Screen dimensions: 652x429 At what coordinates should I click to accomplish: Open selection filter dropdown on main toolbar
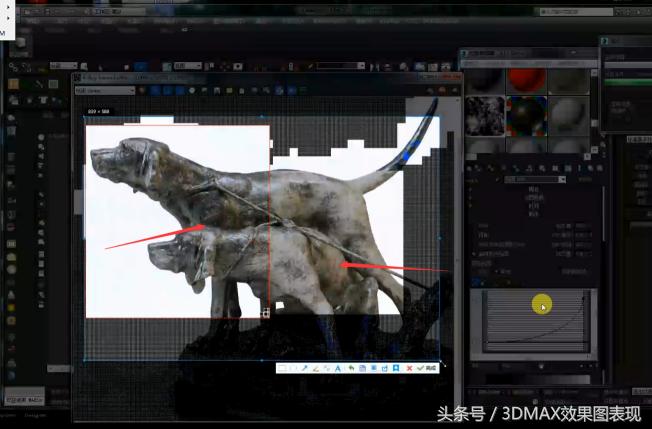(x=64, y=66)
